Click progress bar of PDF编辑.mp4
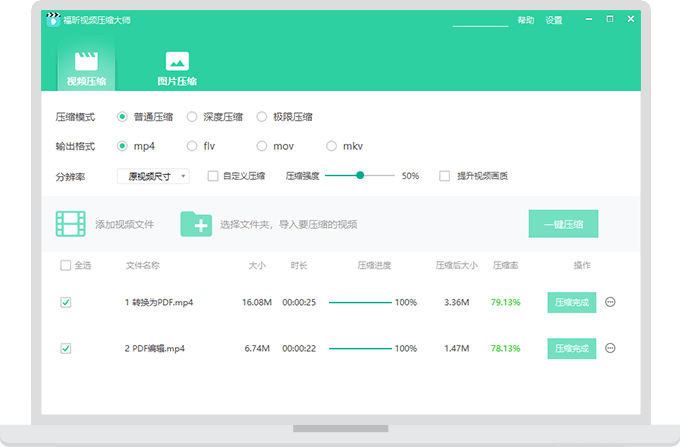 tap(360, 348)
